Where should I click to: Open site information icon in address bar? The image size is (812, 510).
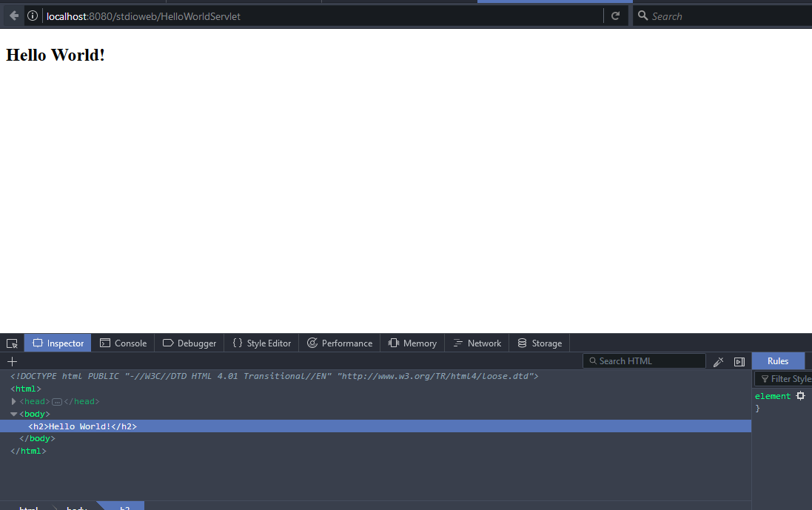[x=32, y=16]
